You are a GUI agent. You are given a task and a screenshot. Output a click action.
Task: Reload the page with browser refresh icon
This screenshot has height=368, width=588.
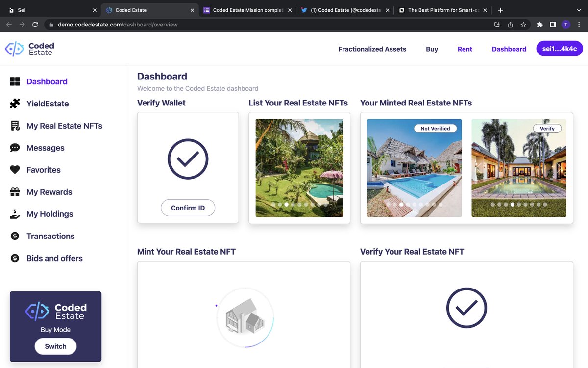click(x=35, y=25)
